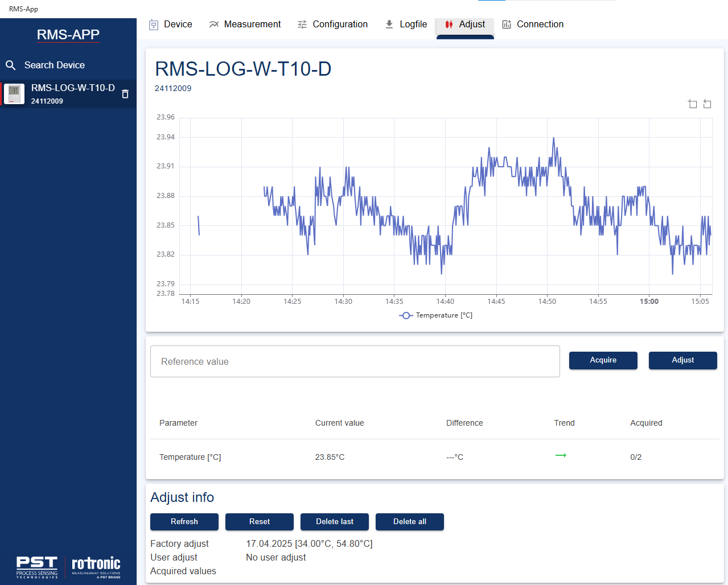Image resolution: width=728 pixels, height=585 pixels.
Task: Click the Delete last button
Action: pyautogui.click(x=335, y=522)
